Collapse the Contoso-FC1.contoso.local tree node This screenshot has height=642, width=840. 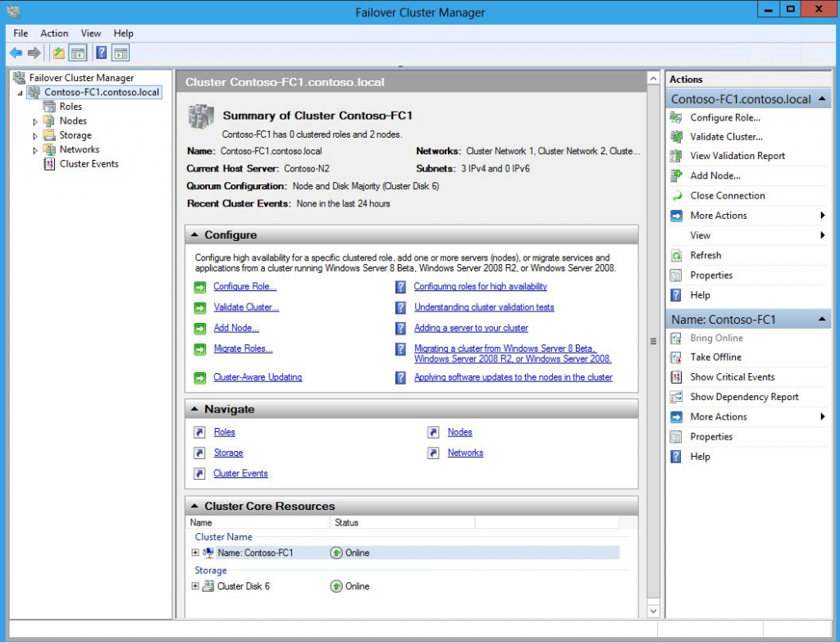coord(21,93)
